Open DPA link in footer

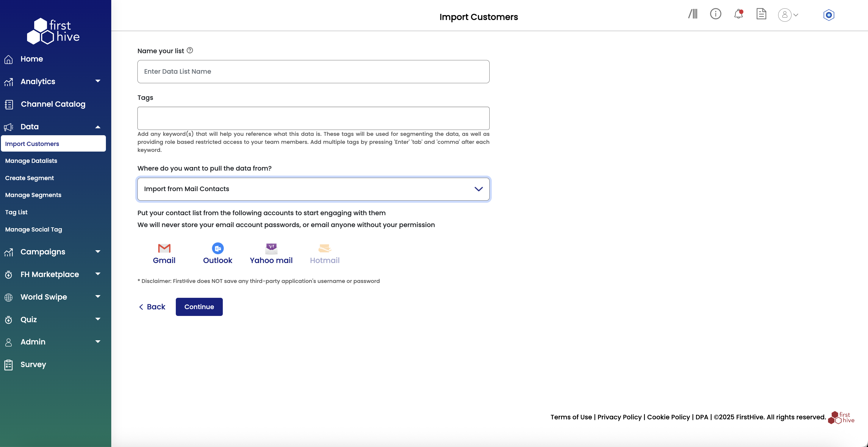702,417
